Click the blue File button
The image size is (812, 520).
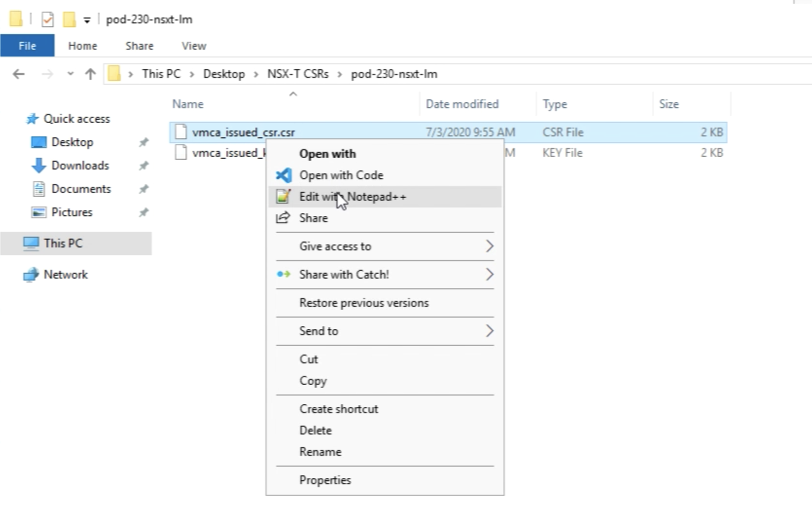(x=27, y=46)
